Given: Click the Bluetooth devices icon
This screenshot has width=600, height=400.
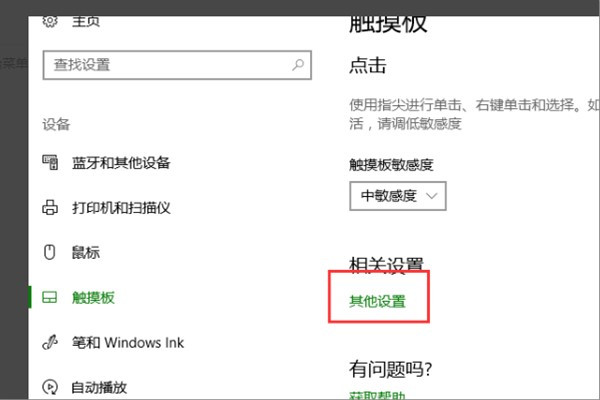Looking at the screenshot, I should pos(50,162).
